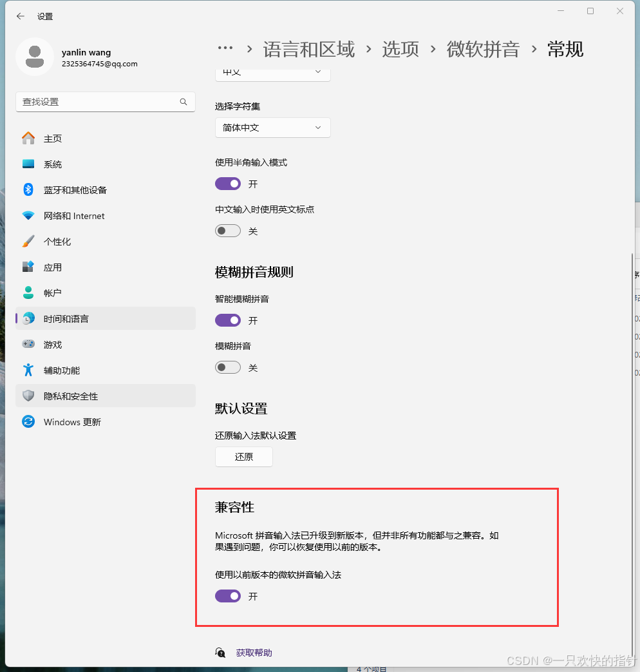This screenshot has width=640, height=672.
Task: Go to 蓝牙和其他设备 settings
Action: [106, 190]
